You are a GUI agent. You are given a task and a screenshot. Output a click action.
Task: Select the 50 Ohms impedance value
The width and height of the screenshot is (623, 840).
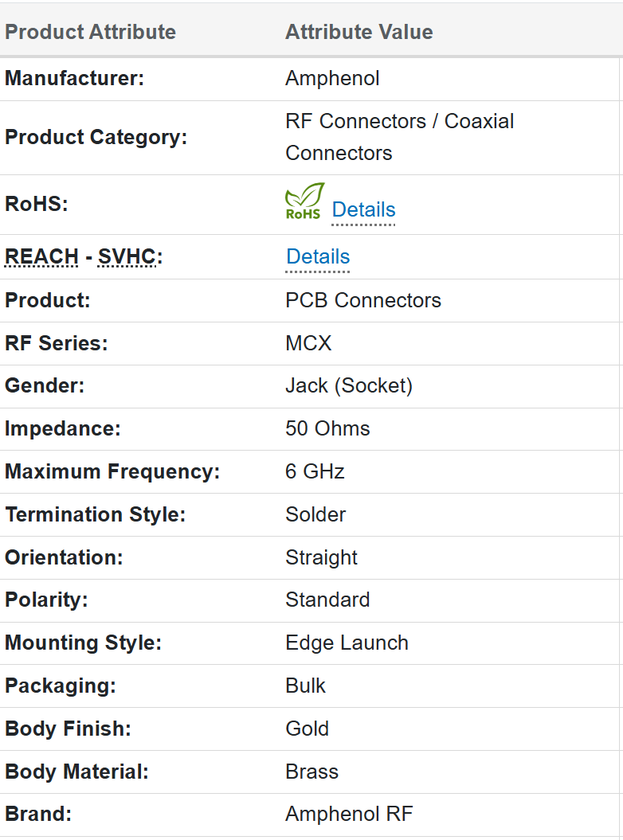pos(327,428)
